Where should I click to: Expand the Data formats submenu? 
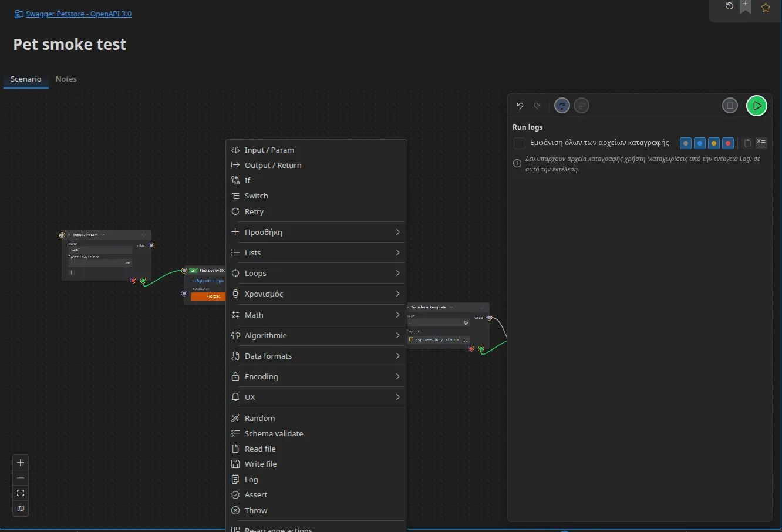[316, 356]
